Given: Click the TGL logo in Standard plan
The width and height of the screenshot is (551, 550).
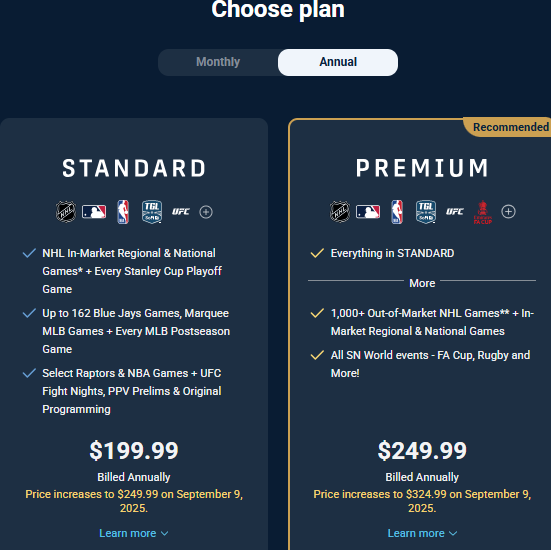Looking at the screenshot, I should [152, 212].
